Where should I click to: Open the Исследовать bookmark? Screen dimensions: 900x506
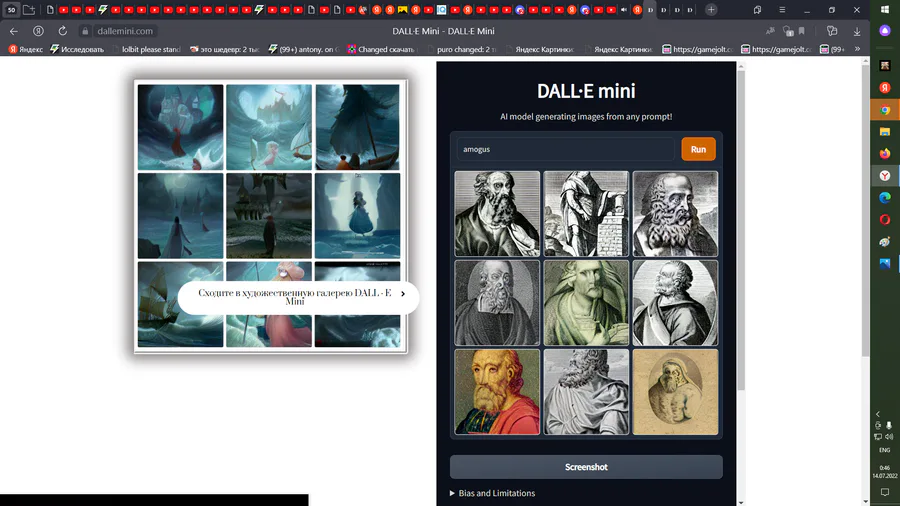coord(77,49)
